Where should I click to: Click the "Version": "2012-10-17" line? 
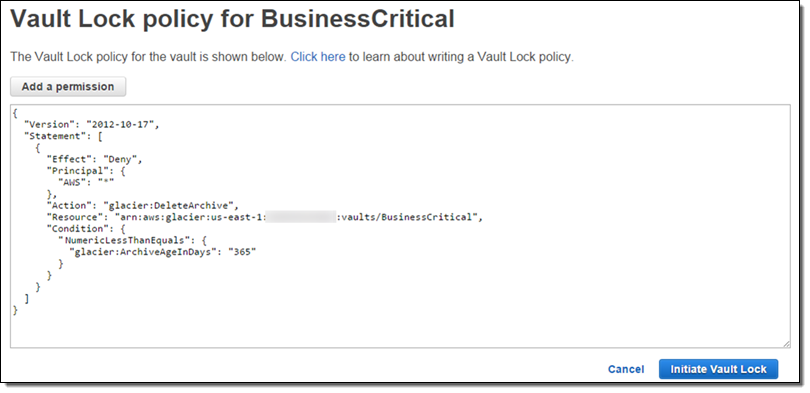pyautogui.click(x=92, y=124)
